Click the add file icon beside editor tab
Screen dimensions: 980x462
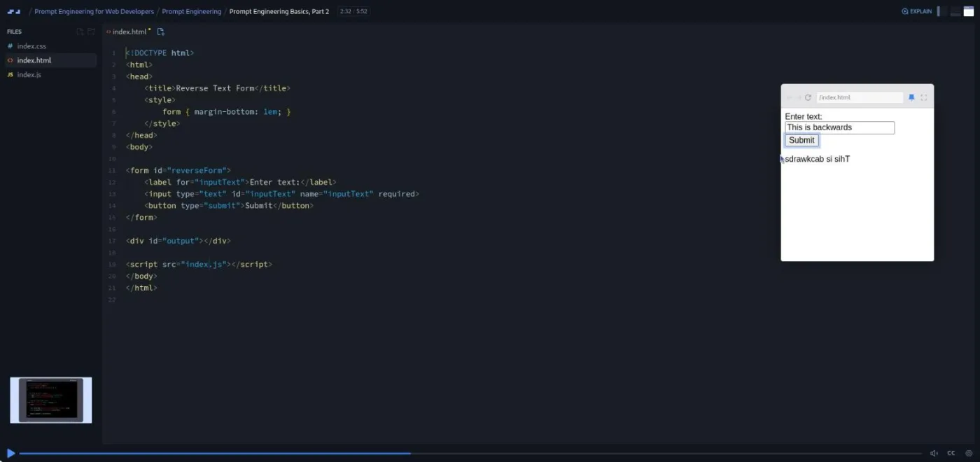click(161, 31)
